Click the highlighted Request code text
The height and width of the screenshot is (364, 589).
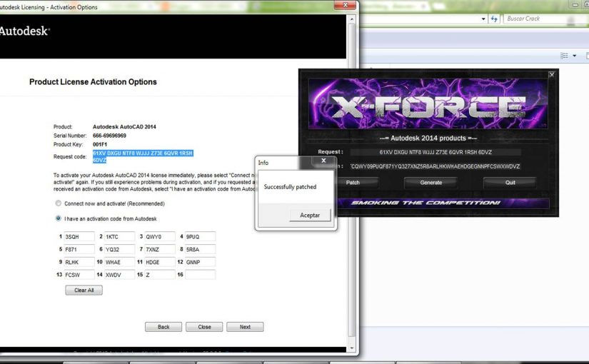(143, 156)
